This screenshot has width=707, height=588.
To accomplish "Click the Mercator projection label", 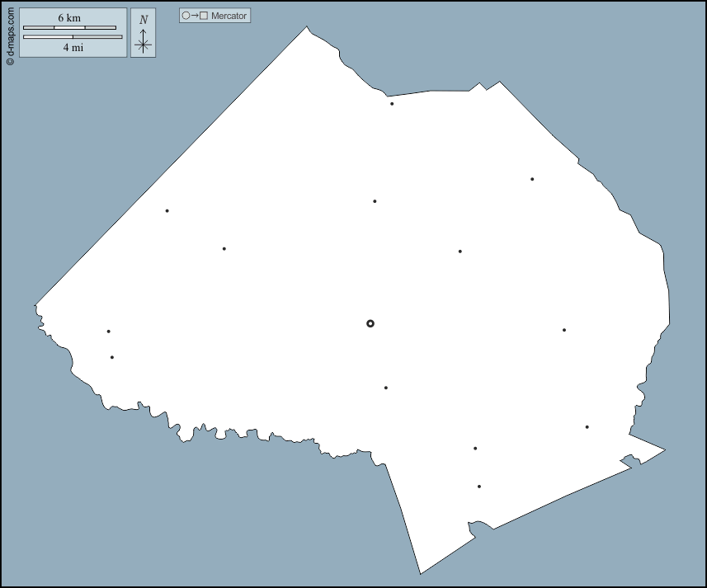I will (229, 16).
